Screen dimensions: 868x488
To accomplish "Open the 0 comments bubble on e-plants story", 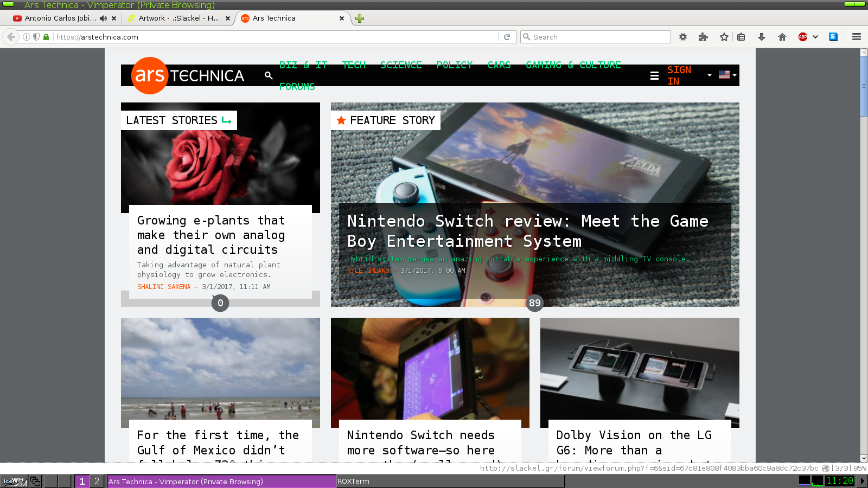I will [x=220, y=303].
